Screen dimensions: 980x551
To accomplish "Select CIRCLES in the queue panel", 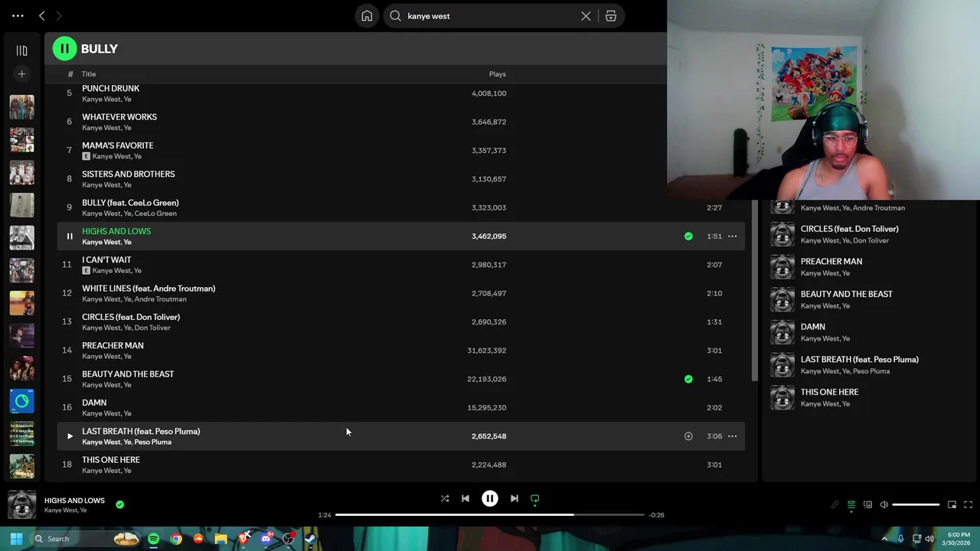I will tap(850, 229).
